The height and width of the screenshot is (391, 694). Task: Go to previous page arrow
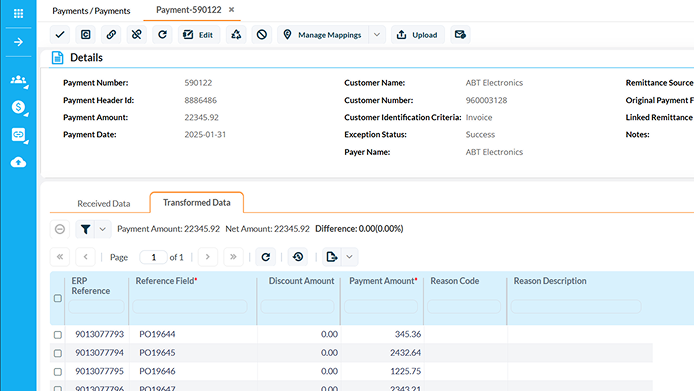[85, 257]
